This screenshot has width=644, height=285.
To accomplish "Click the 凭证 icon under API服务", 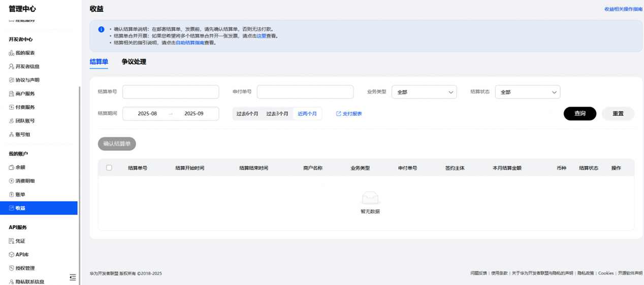I will point(11,241).
